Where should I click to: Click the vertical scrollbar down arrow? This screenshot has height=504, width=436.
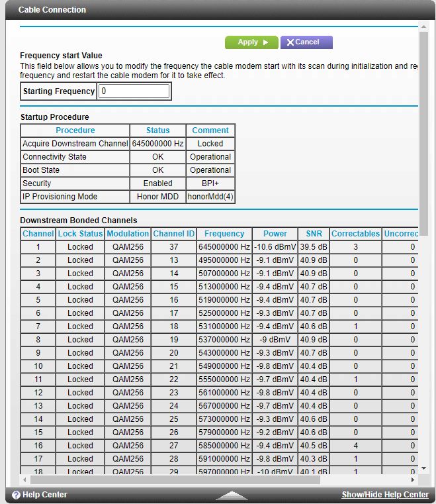point(423,468)
